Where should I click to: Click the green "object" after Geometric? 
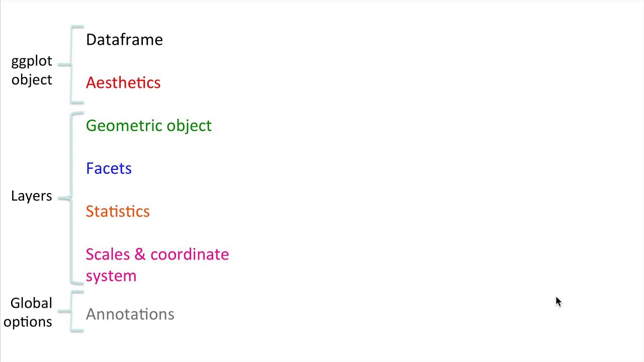(x=189, y=126)
